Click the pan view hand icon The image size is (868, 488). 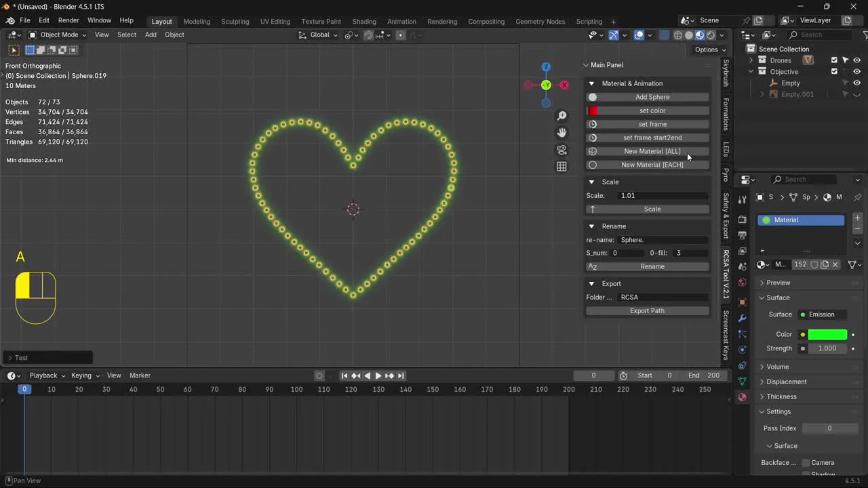tap(561, 133)
